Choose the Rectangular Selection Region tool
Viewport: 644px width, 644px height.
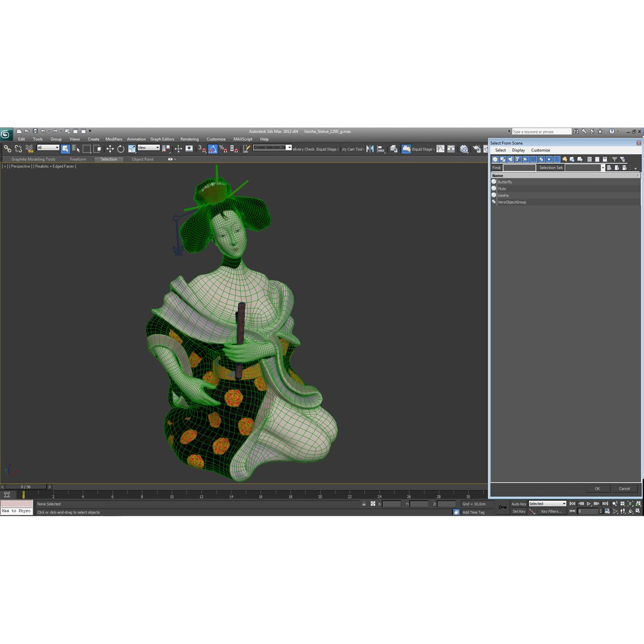(x=86, y=148)
